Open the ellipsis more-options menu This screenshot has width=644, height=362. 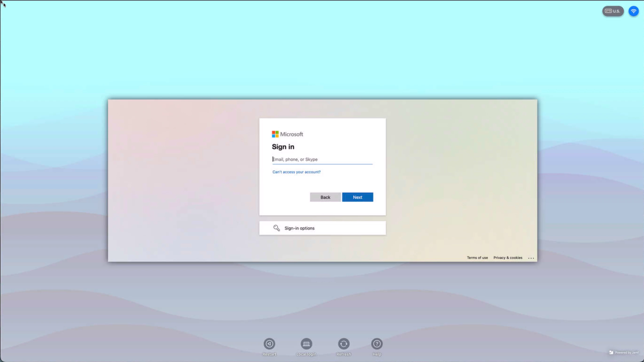(x=531, y=258)
